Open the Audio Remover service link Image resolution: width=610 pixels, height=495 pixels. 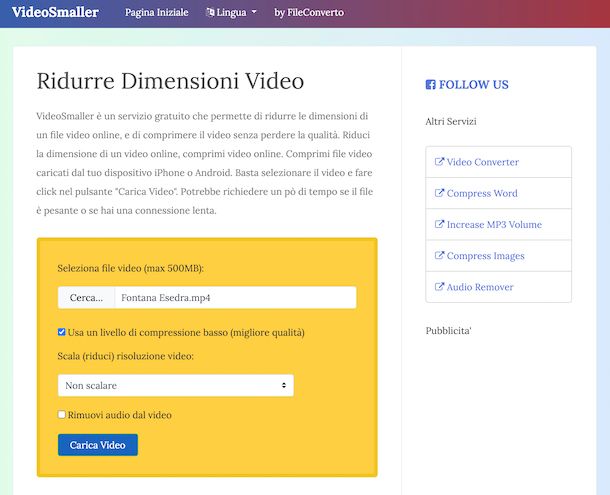pyautogui.click(x=480, y=287)
